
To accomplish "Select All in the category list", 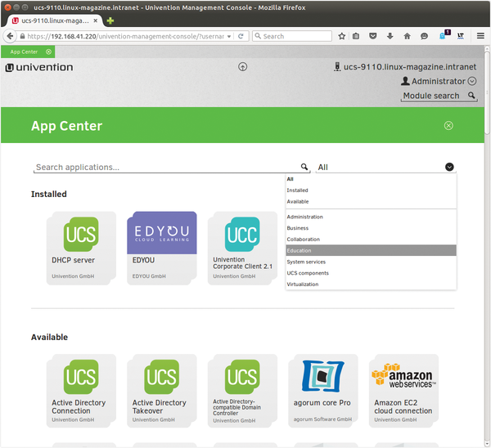I will pyautogui.click(x=371, y=179).
